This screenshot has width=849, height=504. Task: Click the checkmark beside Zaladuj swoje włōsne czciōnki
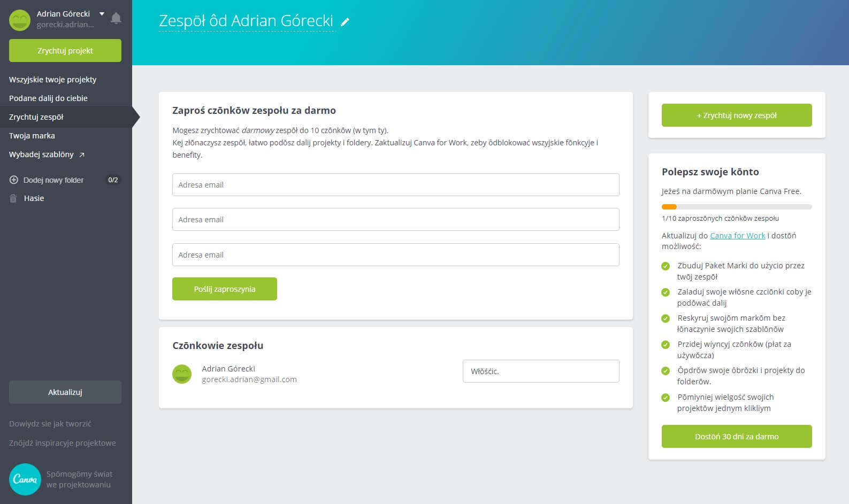[666, 292]
